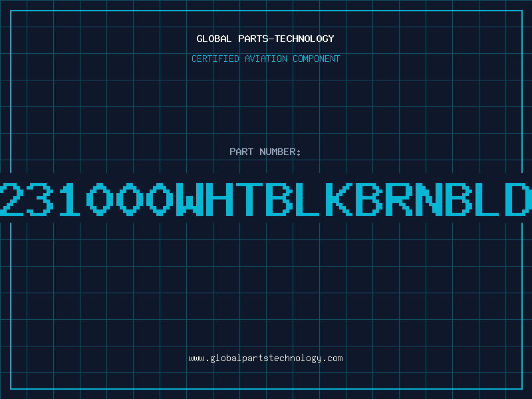Click the large part number 231000WHTBLKBRNBLD

(x=266, y=199)
